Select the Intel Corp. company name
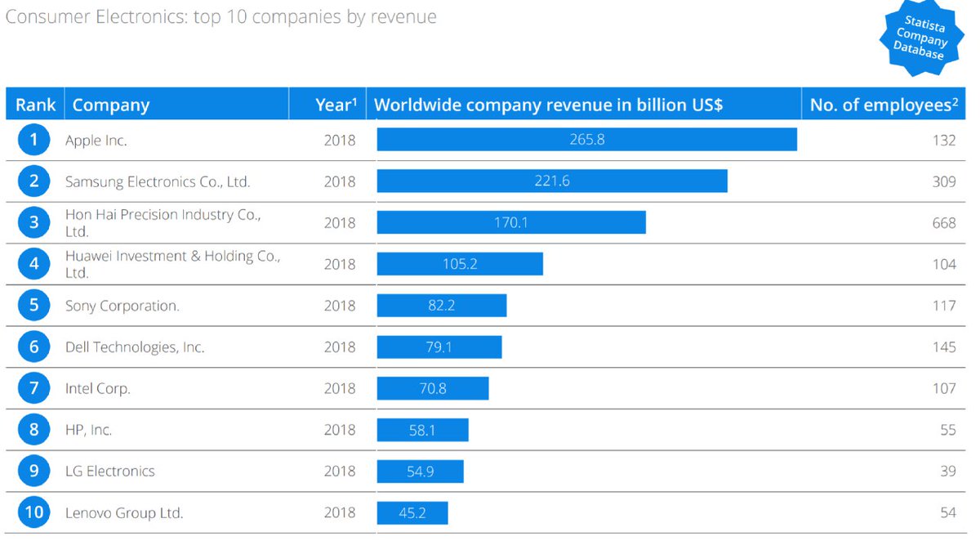The width and height of the screenshot is (980, 541). point(98,389)
